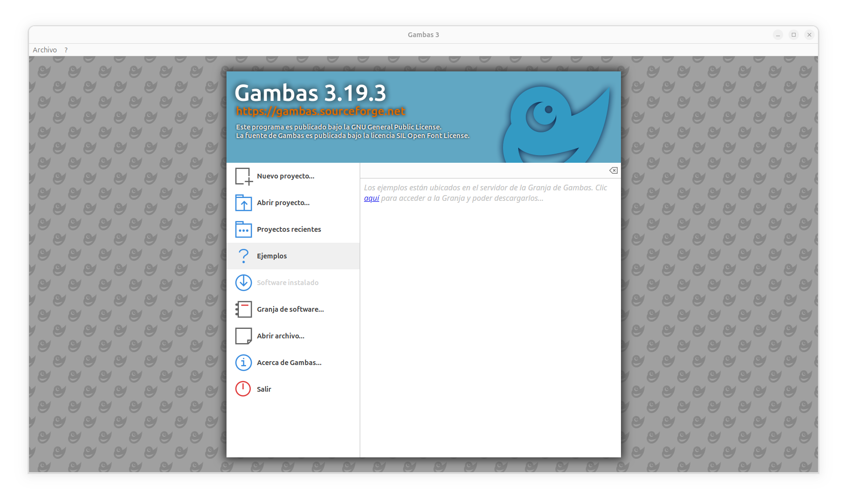
Task: Click the Abrir proyecto folder icon
Action: click(244, 203)
